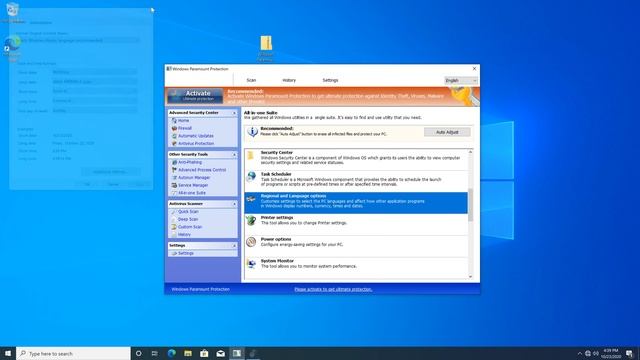The image size is (640, 360).
Task: Open File Explorer from the taskbar
Action: tap(188, 353)
